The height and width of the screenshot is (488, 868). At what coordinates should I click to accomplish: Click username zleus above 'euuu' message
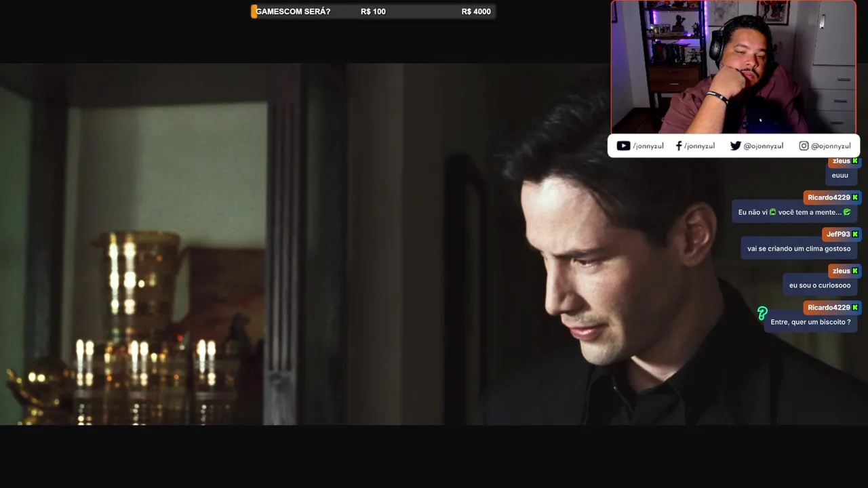click(x=841, y=161)
